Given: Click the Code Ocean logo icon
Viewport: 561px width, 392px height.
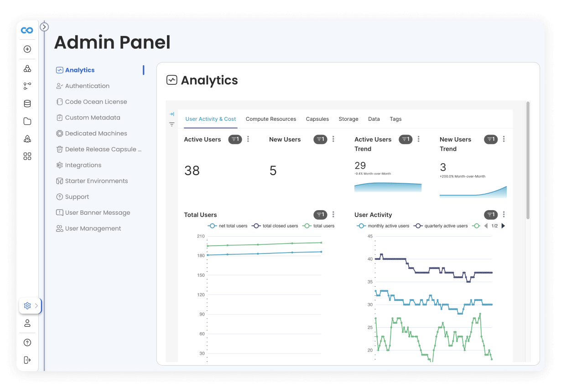Looking at the screenshot, I should (x=27, y=29).
